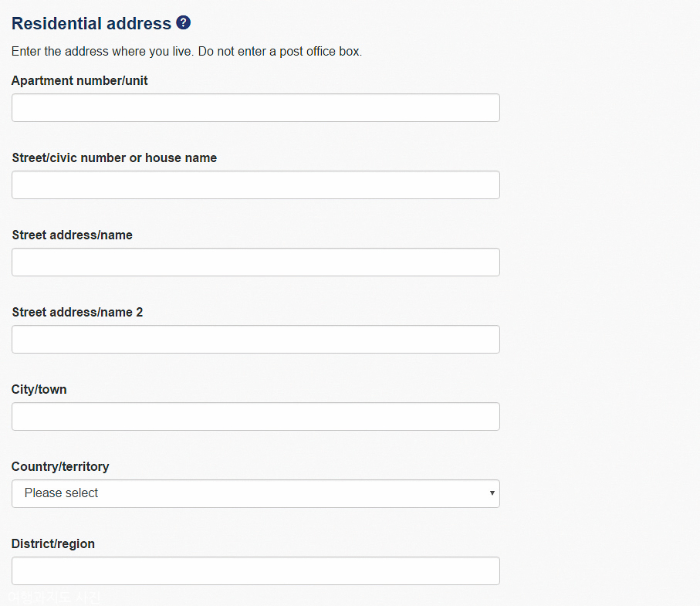
Task: Click the City/town label
Action: tap(39, 389)
